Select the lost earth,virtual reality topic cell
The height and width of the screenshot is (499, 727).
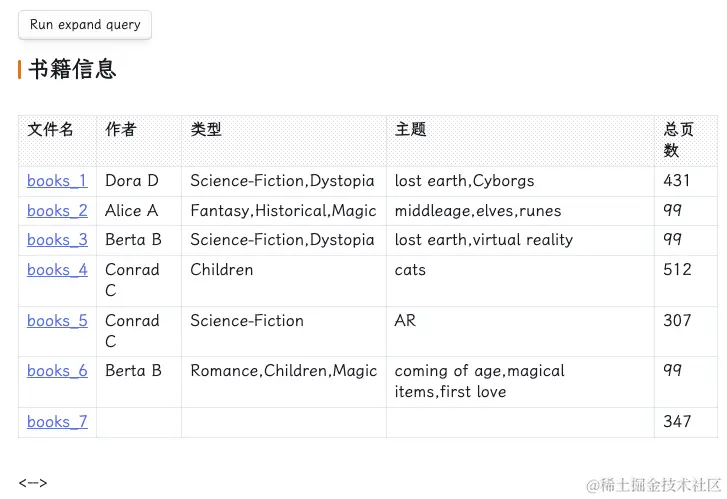coord(520,240)
